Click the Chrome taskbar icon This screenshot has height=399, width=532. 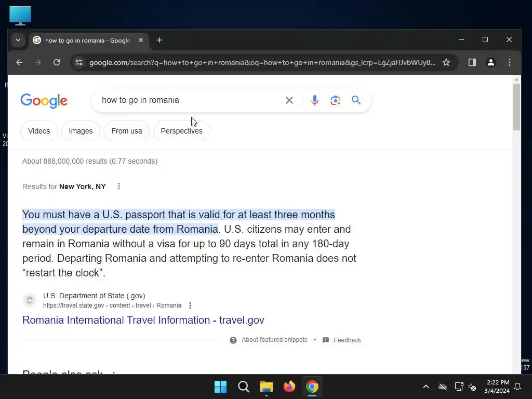[312, 387]
